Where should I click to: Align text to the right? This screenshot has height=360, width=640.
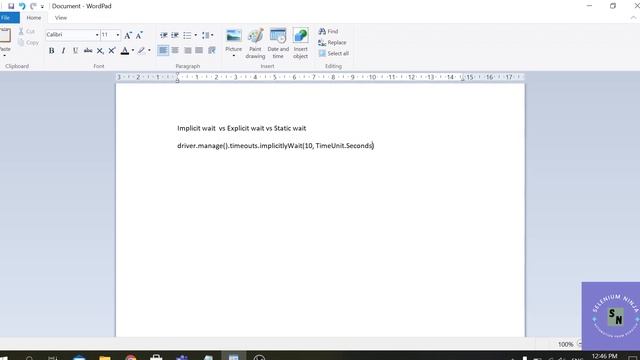tap(187, 50)
